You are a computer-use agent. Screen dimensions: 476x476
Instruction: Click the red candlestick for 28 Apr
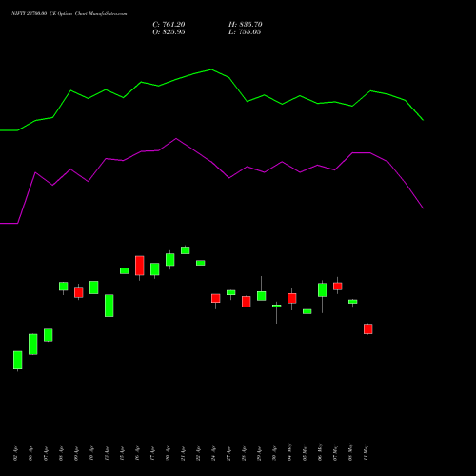click(247, 302)
